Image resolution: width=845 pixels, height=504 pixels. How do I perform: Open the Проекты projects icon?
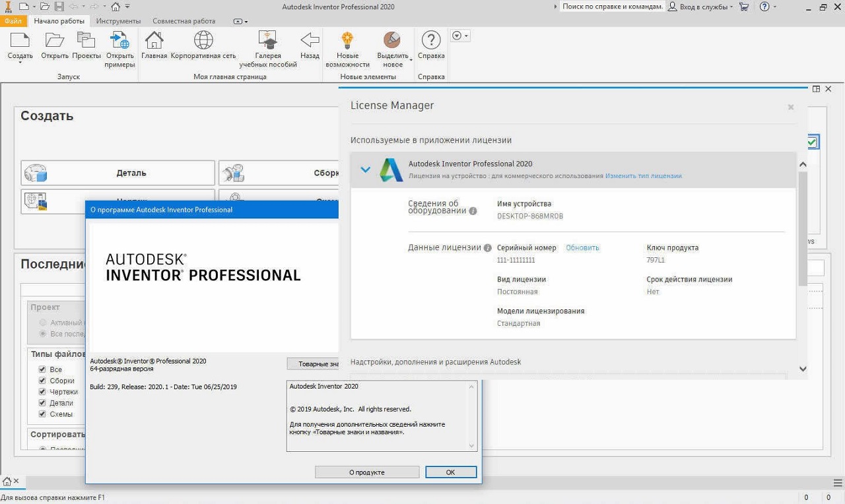point(86,40)
